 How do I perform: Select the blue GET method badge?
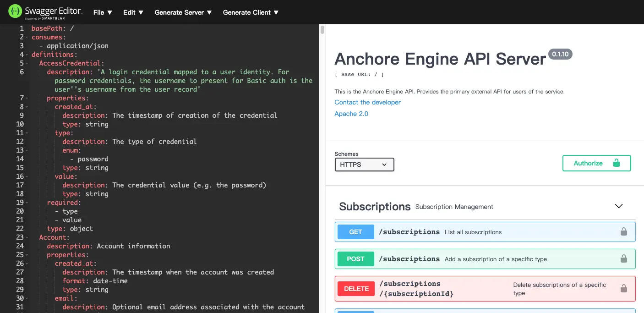tap(355, 231)
